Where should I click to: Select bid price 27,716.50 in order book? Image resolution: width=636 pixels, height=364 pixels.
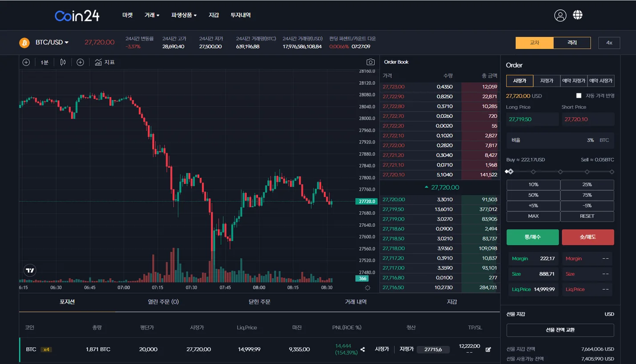(394, 288)
